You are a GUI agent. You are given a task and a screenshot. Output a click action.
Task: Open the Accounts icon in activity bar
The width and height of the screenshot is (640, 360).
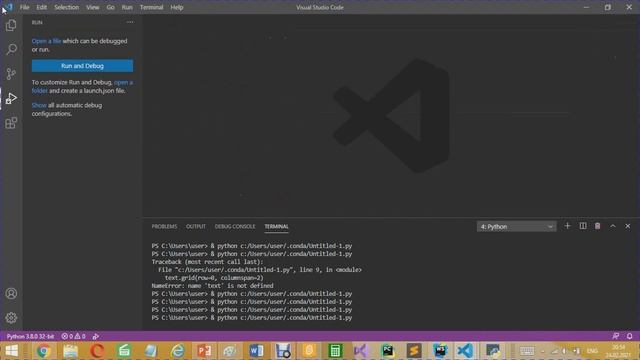click(11, 293)
